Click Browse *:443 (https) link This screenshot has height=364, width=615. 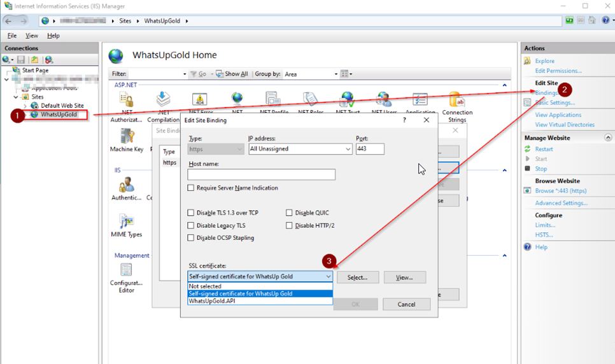pyautogui.click(x=561, y=191)
